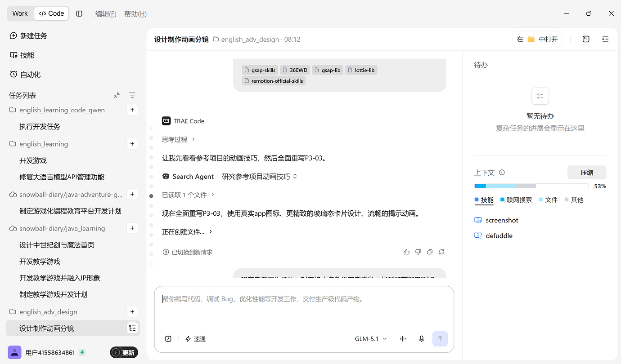Image resolution: width=621 pixels, height=364 pixels.
Task: Open the defuddle skill entry
Action: 494,235
